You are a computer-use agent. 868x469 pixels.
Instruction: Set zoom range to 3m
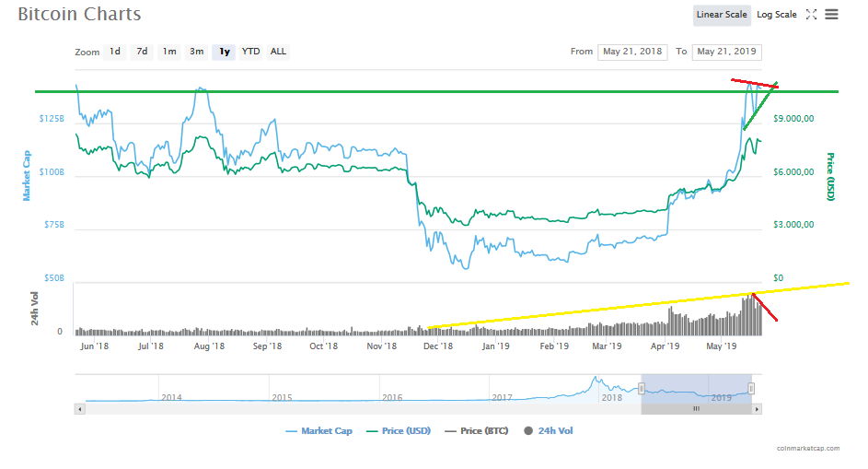pos(196,52)
